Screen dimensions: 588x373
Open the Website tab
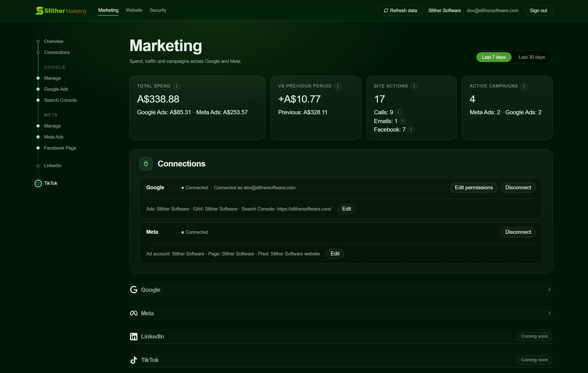134,10
